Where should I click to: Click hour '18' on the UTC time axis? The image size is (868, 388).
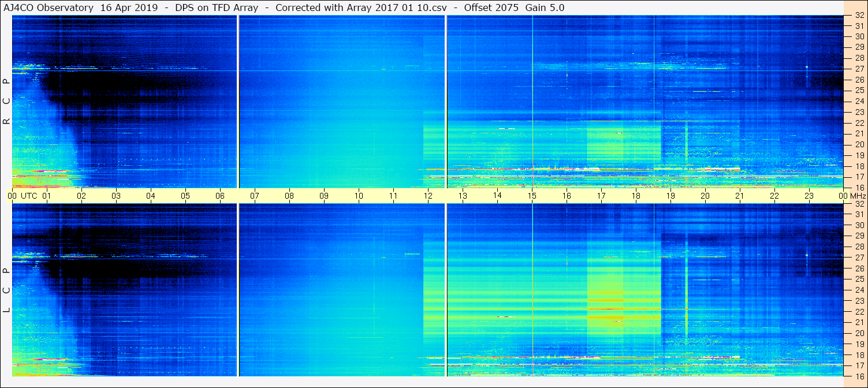(636, 196)
